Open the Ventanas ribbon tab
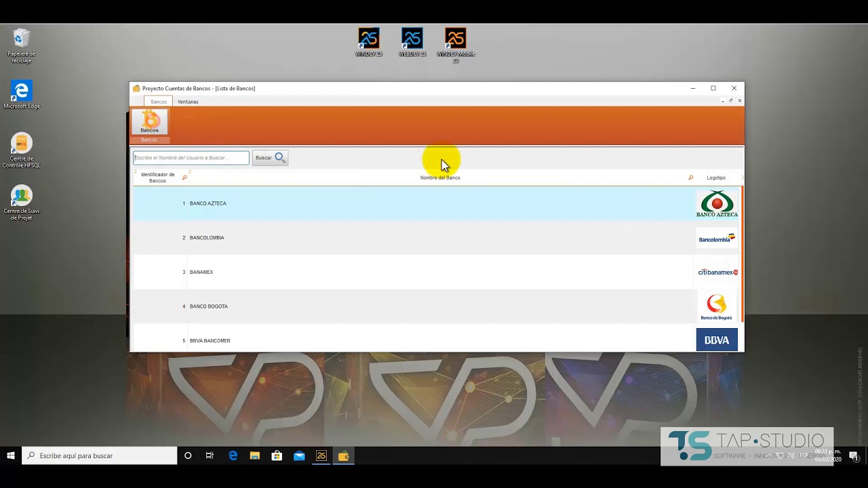 (x=188, y=102)
